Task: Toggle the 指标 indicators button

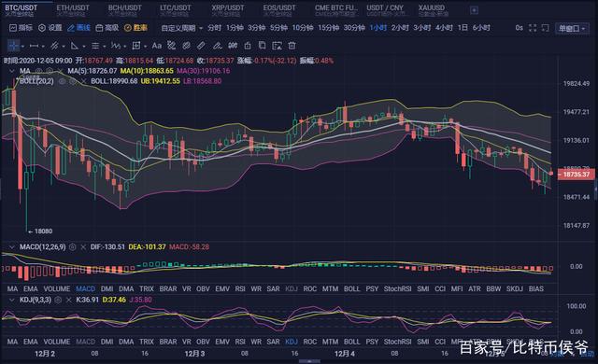Action: pyautogui.click(x=21, y=28)
